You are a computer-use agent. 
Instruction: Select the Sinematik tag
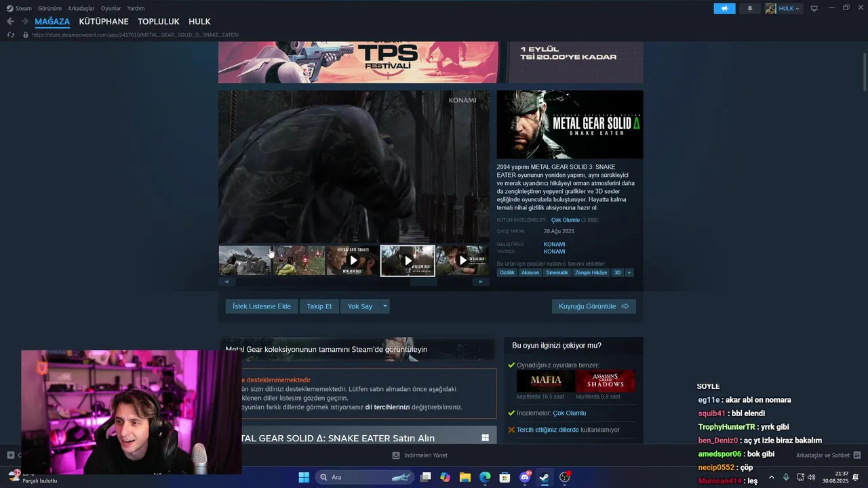[x=557, y=272]
